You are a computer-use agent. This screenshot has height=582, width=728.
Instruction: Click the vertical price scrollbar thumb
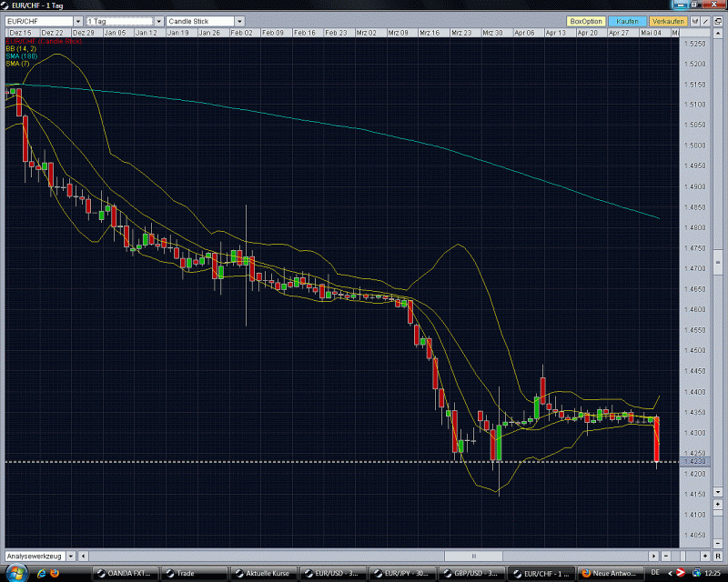718,262
